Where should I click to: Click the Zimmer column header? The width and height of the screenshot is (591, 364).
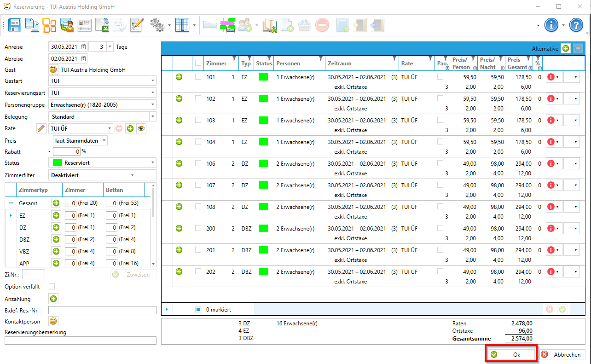[221, 63]
